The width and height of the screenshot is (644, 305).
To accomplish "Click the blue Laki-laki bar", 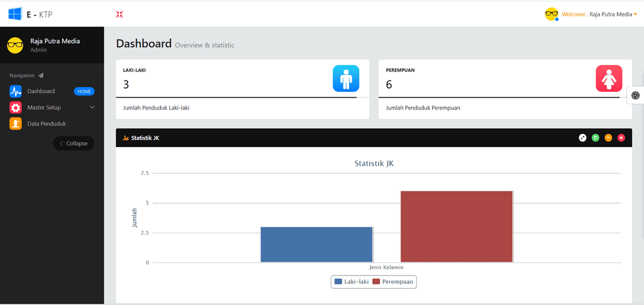I will pos(317,245).
